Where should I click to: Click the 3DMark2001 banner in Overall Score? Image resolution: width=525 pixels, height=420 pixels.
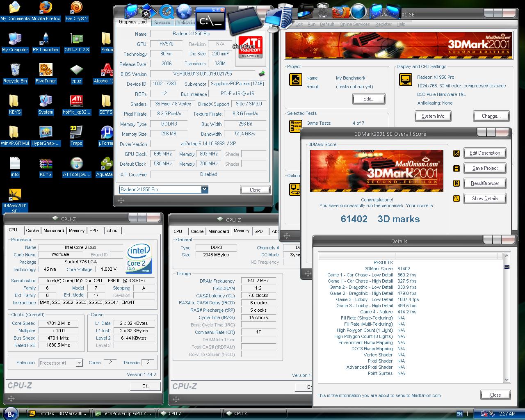pyautogui.click(x=377, y=171)
